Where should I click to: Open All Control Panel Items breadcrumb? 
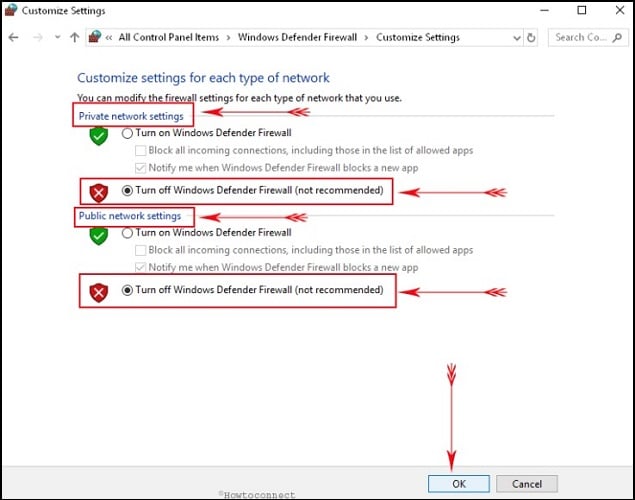(168, 37)
